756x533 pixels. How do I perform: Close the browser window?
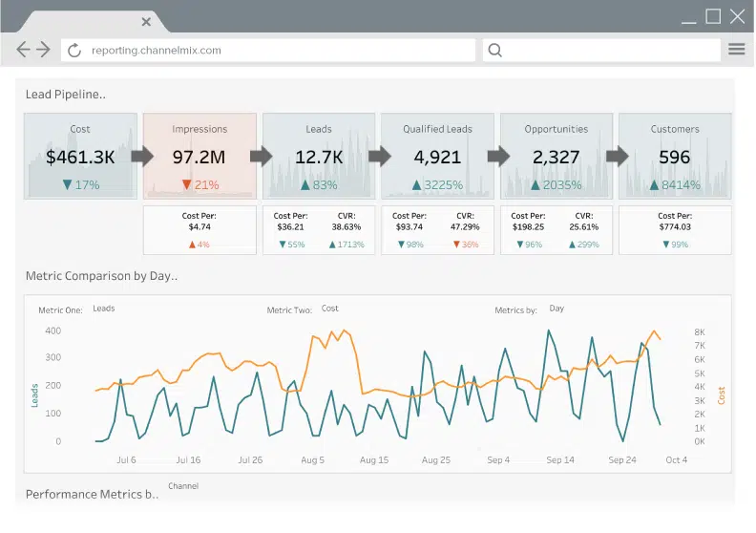pyautogui.click(x=738, y=16)
